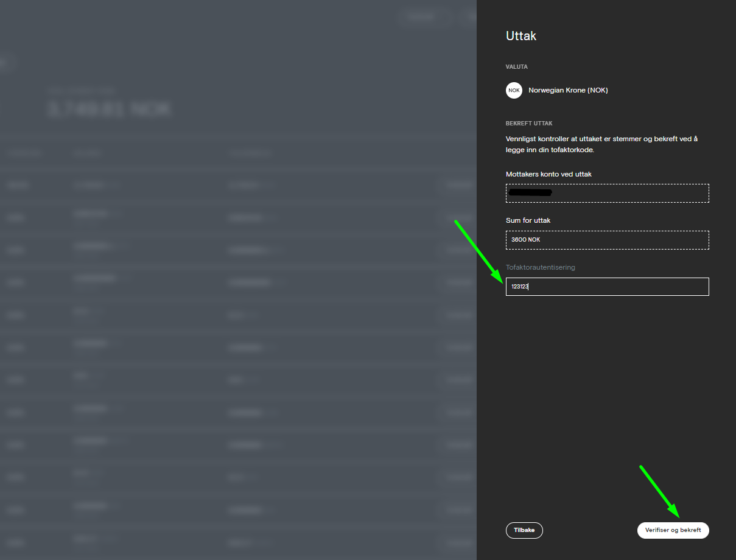Click the Sum for uttak label
This screenshot has height=560, width=736.
click(528, 220)
